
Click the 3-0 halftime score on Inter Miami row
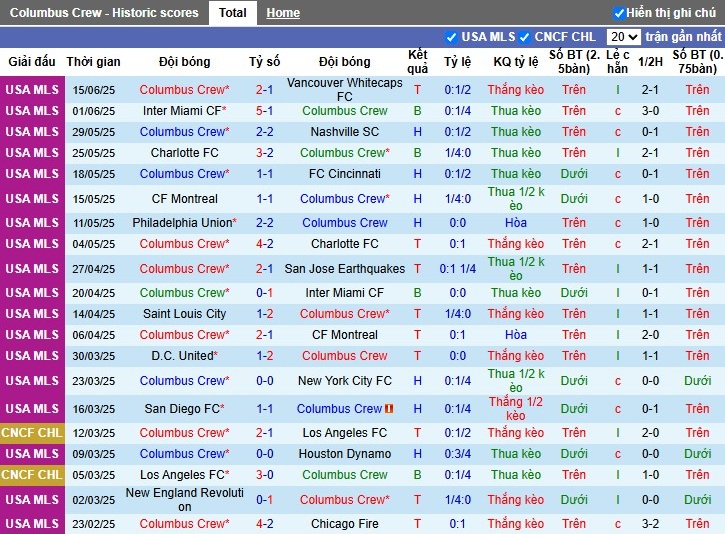click(x=650, y=111)
